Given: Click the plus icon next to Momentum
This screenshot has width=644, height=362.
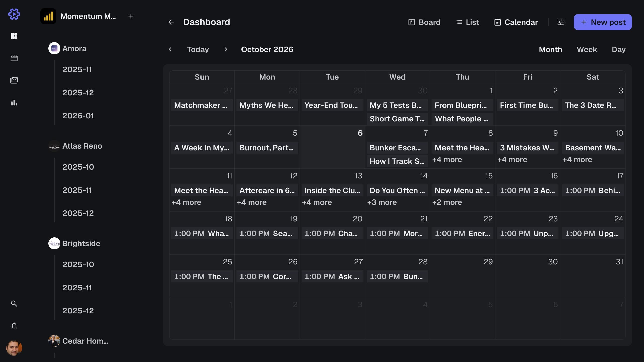Looking at the screenshot, I should [x=131, y=16].
